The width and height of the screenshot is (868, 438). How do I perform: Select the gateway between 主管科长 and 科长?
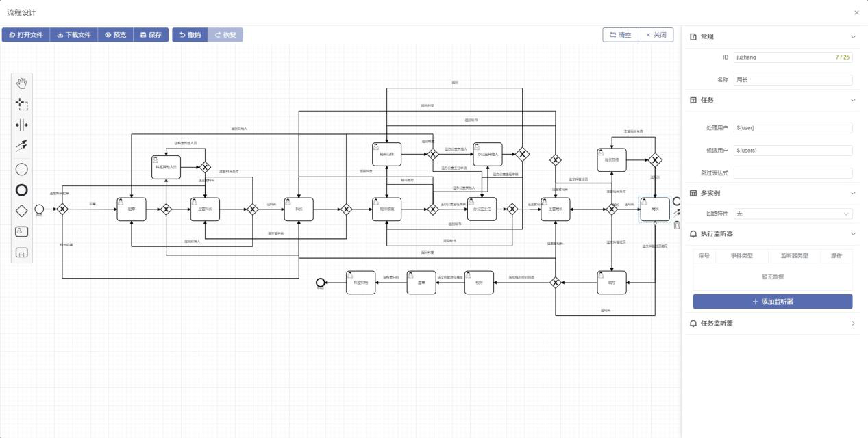(x=252, y=209)
